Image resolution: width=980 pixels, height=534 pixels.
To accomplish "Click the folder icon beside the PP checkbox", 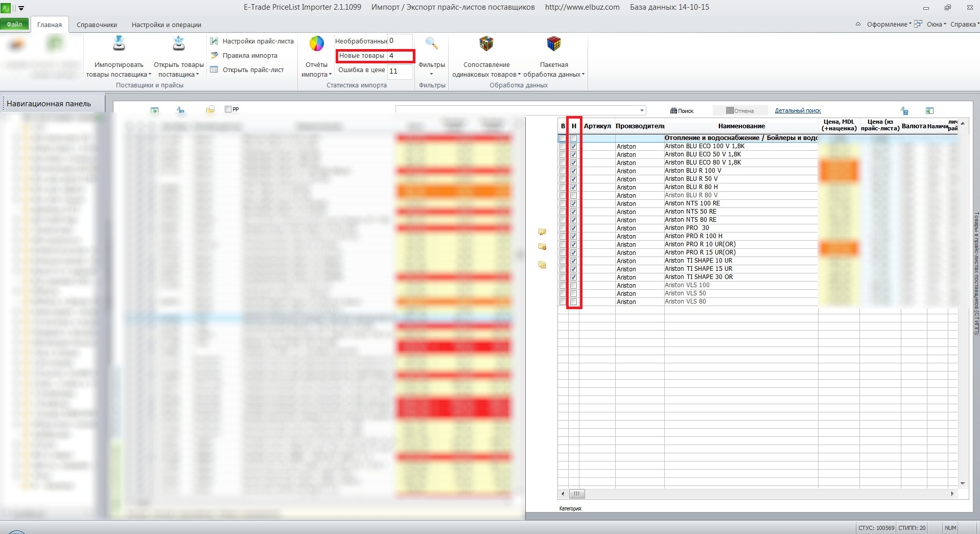I will [x=210, y=110].
